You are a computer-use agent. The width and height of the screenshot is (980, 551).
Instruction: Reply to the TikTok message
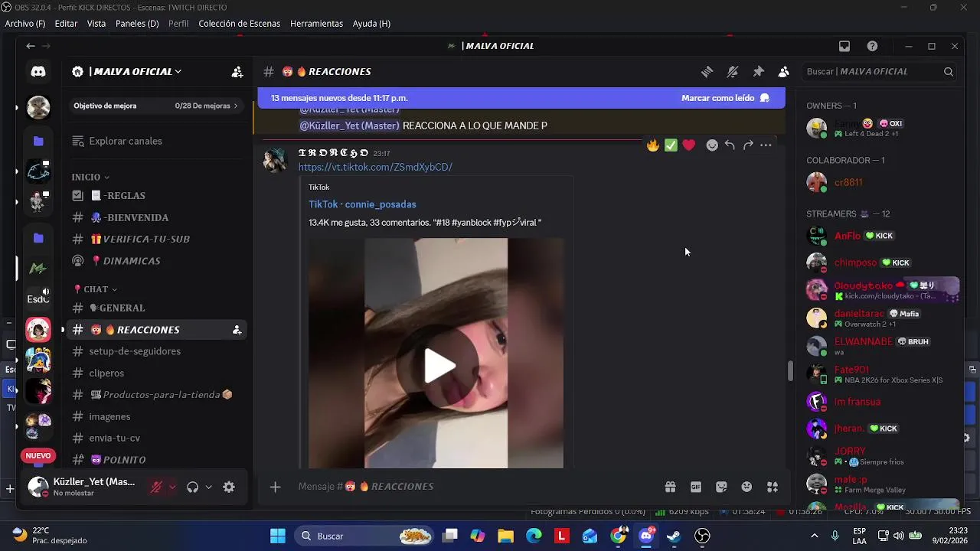click(730, 145)
